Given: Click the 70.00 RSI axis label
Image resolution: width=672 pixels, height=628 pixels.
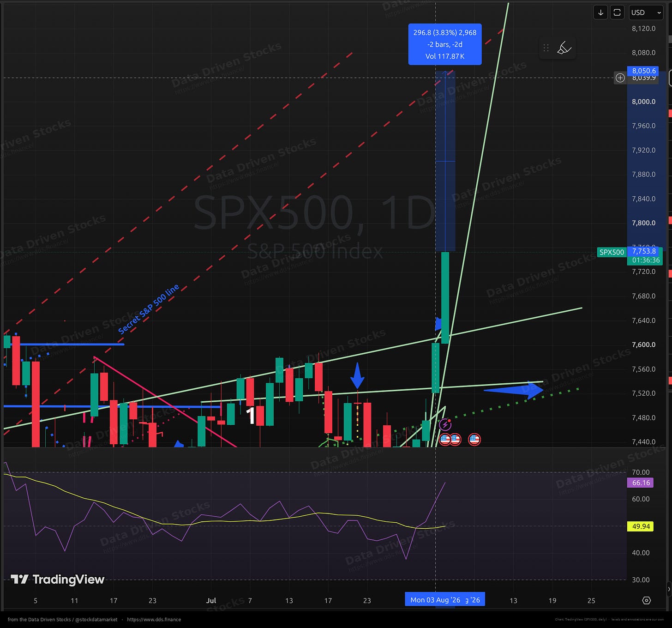Looking at the screenshot, I should (x=641, y=472).
